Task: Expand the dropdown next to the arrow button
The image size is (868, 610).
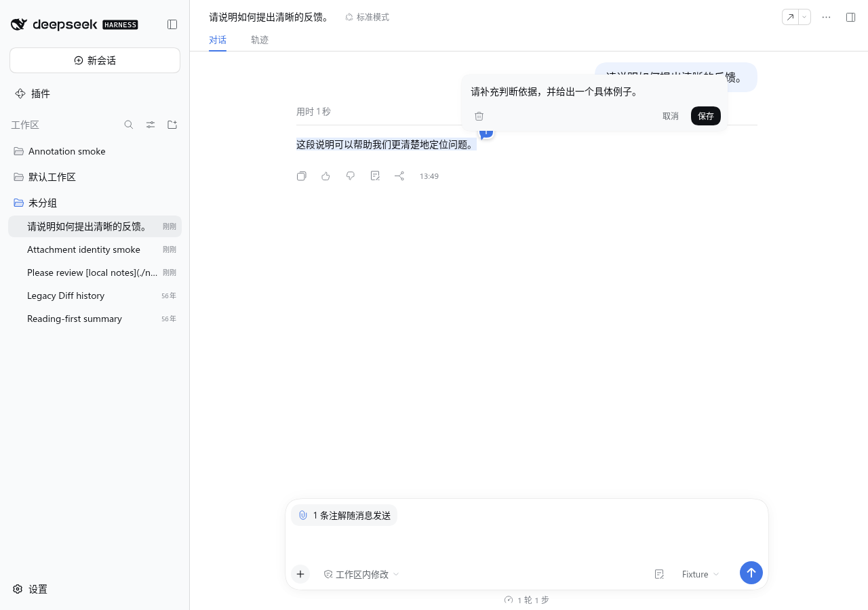Action: pyautogui.click(x=805, y=17)
